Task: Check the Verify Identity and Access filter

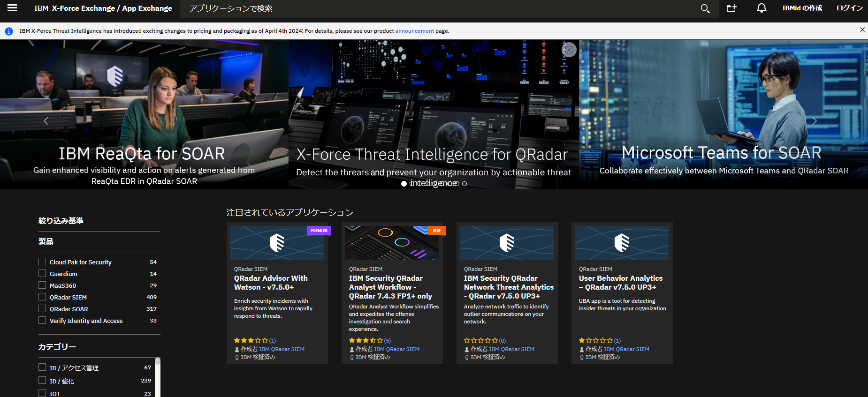Action: 42,320
